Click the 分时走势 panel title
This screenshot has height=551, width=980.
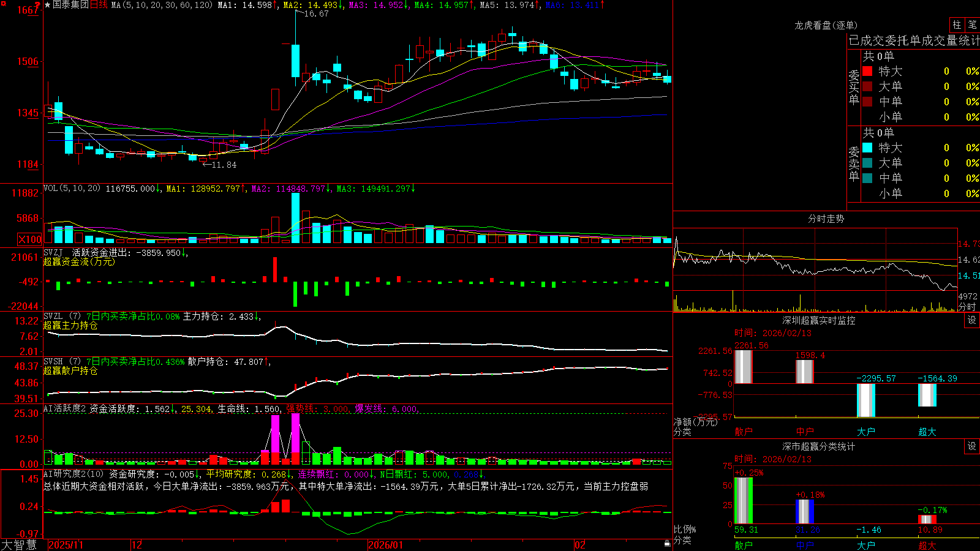[826, 219]
